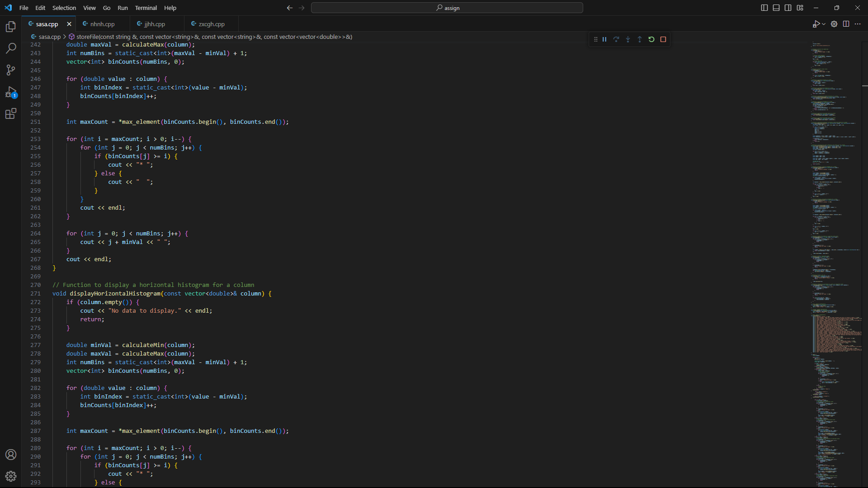Click inside the assign search box
This screenshot has height=488, width=868.
(447, 8)
